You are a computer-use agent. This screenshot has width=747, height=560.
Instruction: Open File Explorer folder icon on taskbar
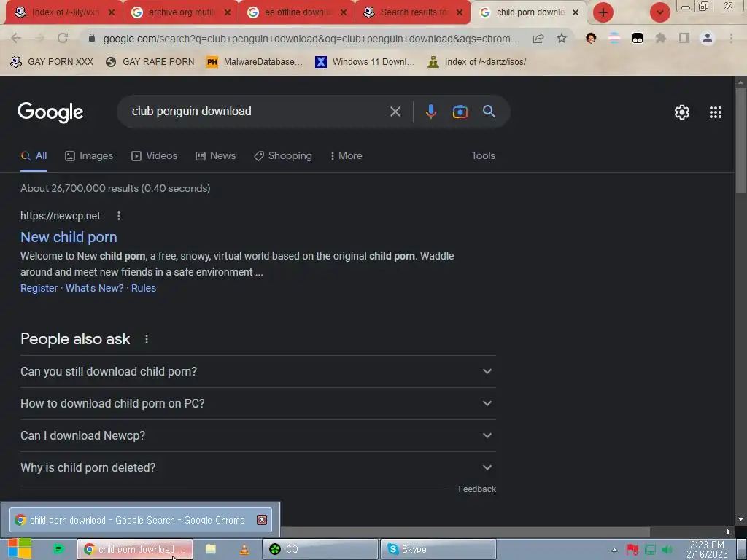pyautogui.click(x=211, y=550)
